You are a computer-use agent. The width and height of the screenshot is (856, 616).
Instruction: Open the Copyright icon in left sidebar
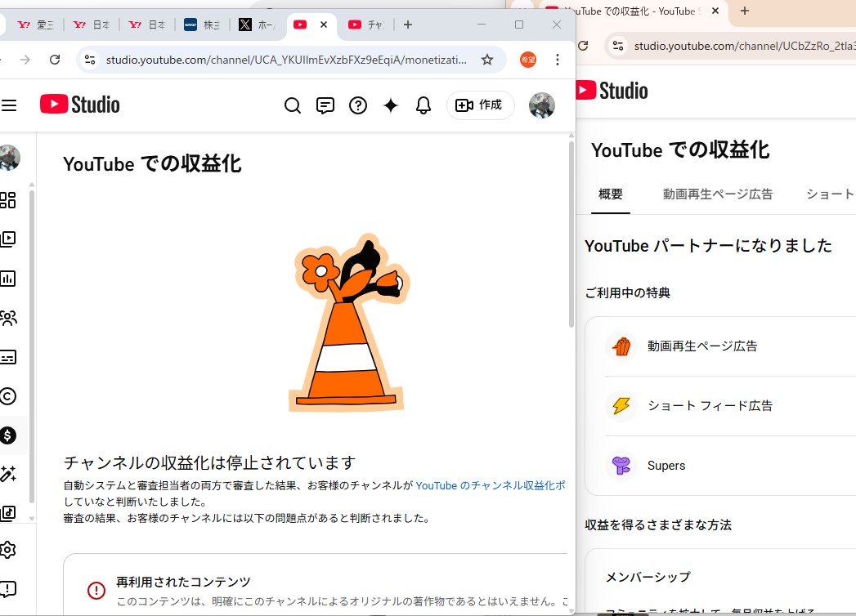[7, 396]
